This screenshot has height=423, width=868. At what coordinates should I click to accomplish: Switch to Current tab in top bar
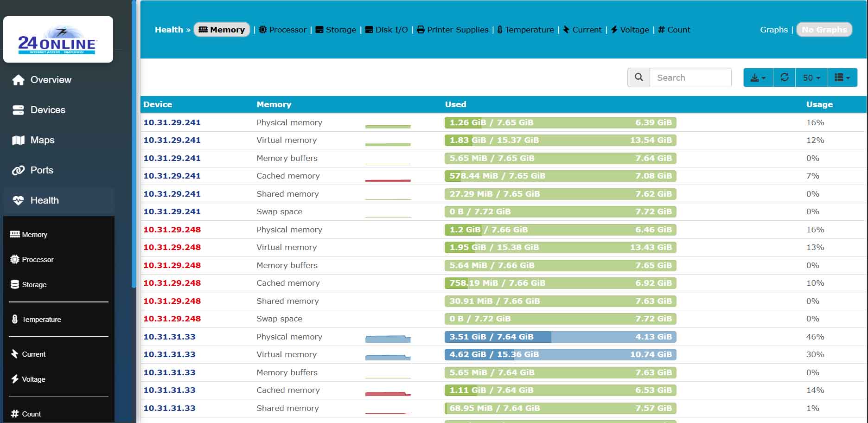click(x=582, y=30)
